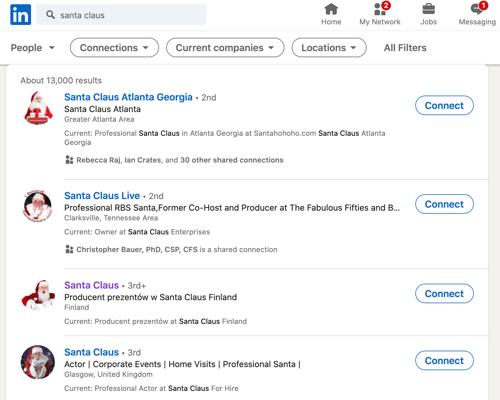Image resolution: width=500 pixels, height=400 pixels.
Task: Open All Filters panel
Action: [405, 48]
